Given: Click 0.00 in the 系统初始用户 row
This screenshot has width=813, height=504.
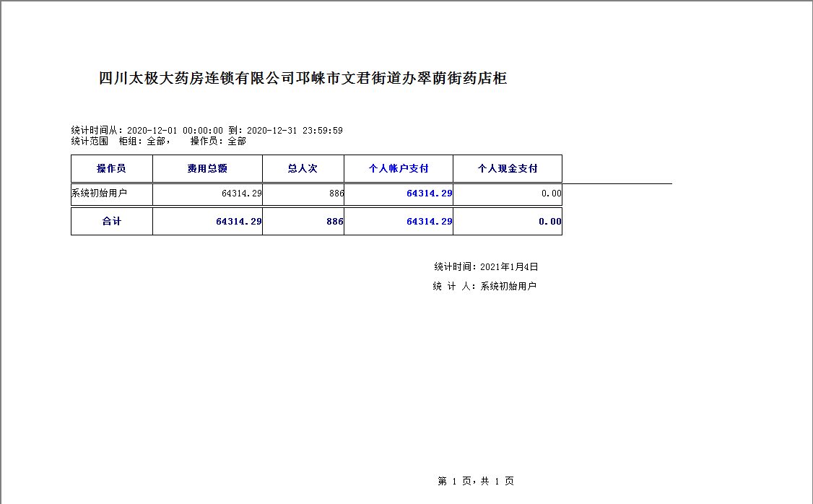Looking at the screenshot, I should (551, 194).
